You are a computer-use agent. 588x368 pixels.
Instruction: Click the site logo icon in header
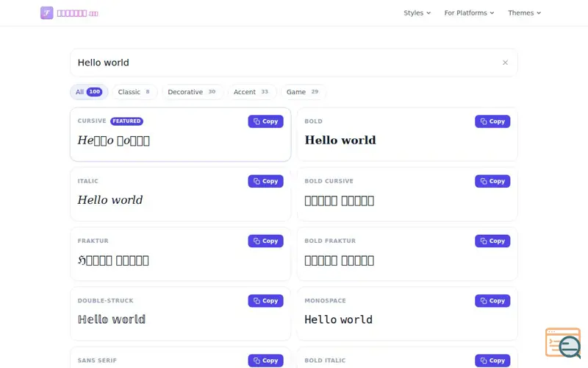[x=47, y=13]
